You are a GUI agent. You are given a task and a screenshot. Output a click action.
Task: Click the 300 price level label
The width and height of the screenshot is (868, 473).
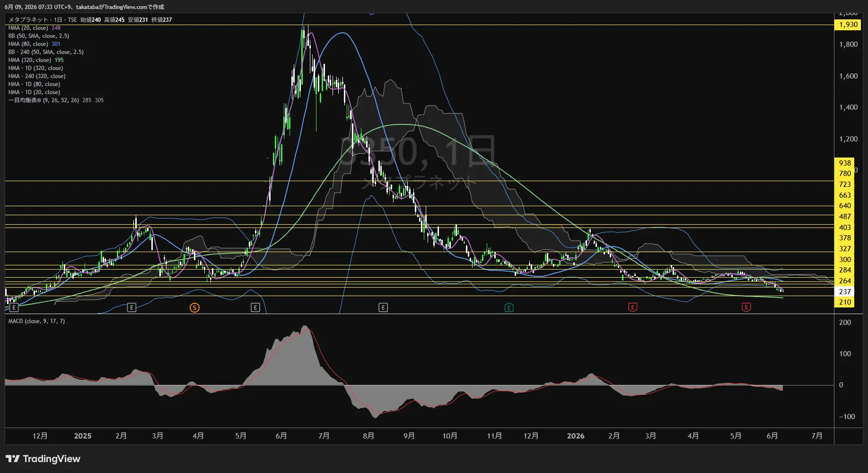tap(845, 260)
